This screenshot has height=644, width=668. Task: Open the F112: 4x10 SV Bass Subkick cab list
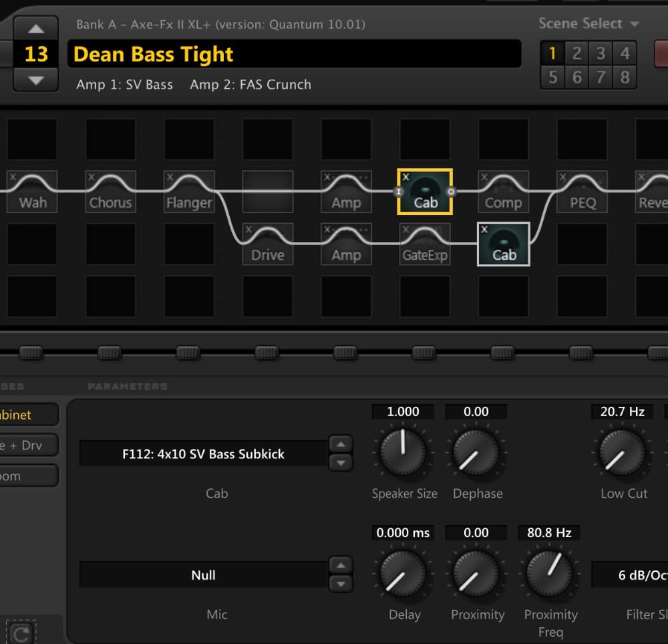(203, 454)
